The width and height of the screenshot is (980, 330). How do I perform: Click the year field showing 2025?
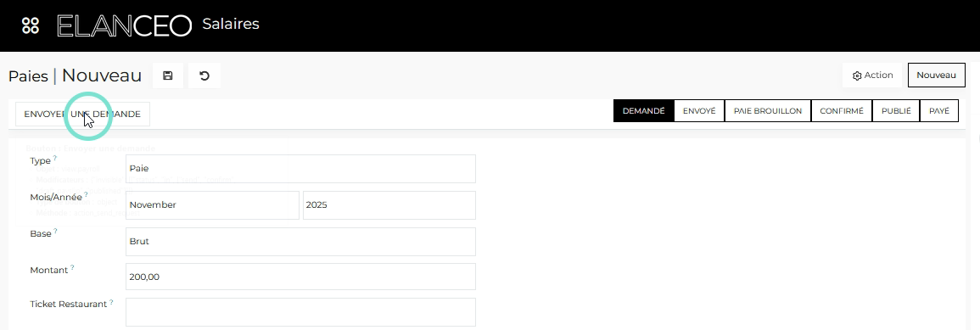click(x=389, y=205)
